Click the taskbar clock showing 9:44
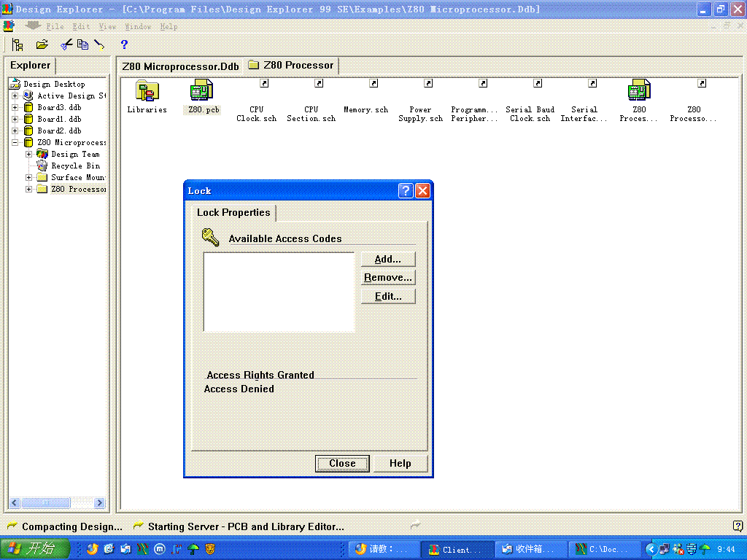 tap(726, 550)
